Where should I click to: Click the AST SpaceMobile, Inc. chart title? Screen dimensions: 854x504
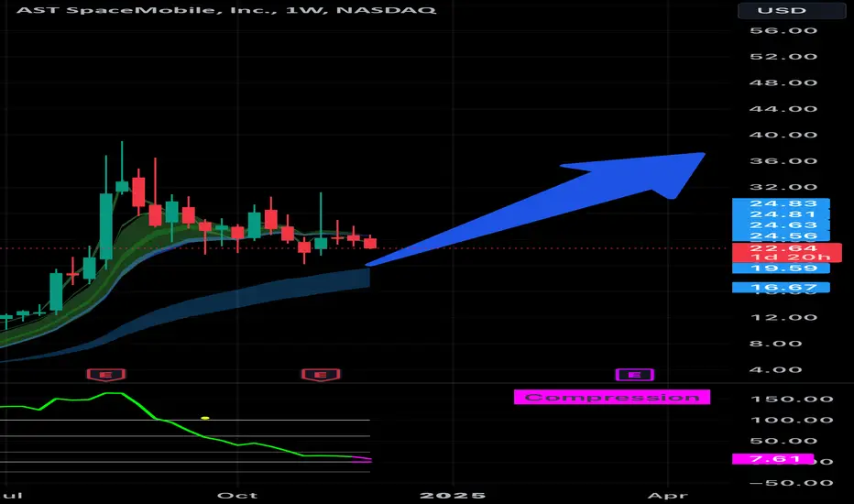click(x=226, y=10)
